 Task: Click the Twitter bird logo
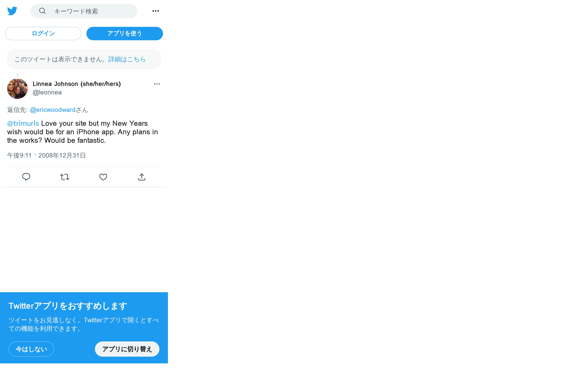pyautogui.click(x=12, y=11)
